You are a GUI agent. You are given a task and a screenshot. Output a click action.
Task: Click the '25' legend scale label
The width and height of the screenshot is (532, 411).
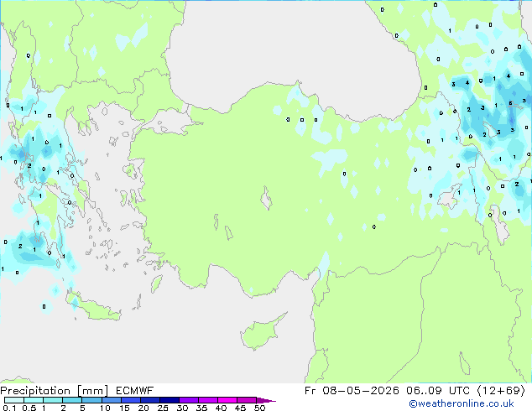point(163,408)
